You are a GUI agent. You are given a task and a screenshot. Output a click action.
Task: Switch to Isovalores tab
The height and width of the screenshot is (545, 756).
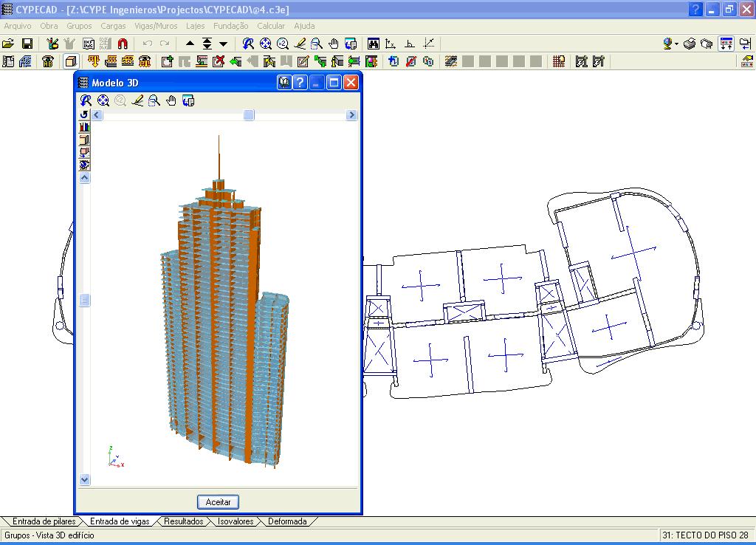click(x=236, y=521)
